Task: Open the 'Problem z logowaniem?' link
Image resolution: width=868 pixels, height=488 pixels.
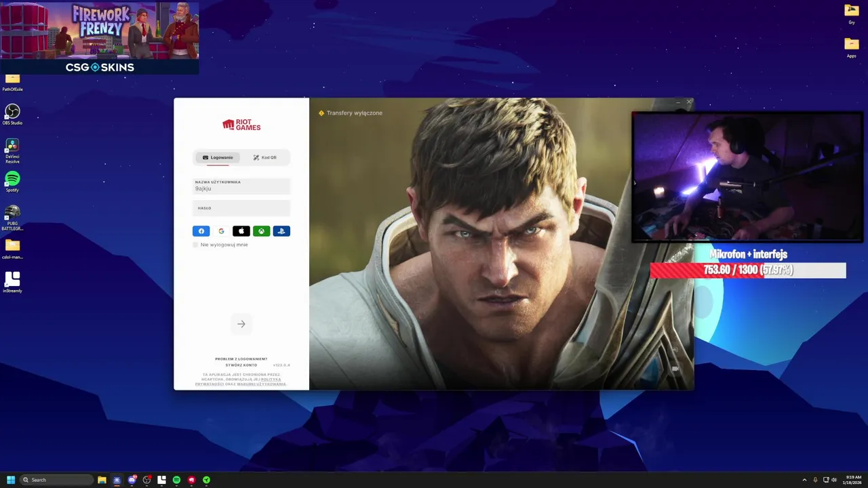Action: (241, 359)
